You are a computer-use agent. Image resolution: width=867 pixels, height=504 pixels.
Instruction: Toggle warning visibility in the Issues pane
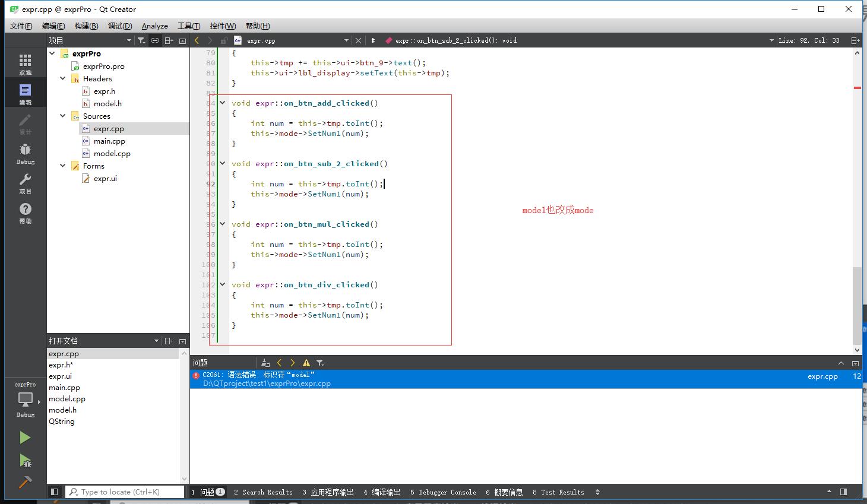306,362
